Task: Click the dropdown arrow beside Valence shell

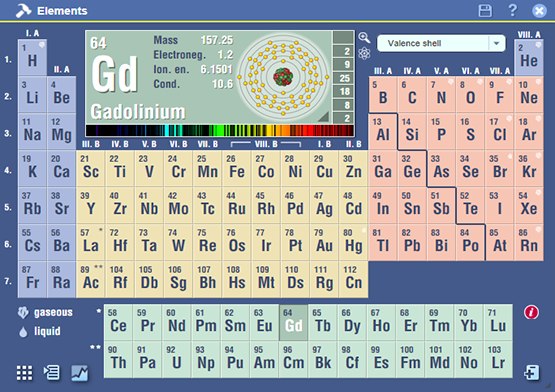Action: tap(497, 44)
